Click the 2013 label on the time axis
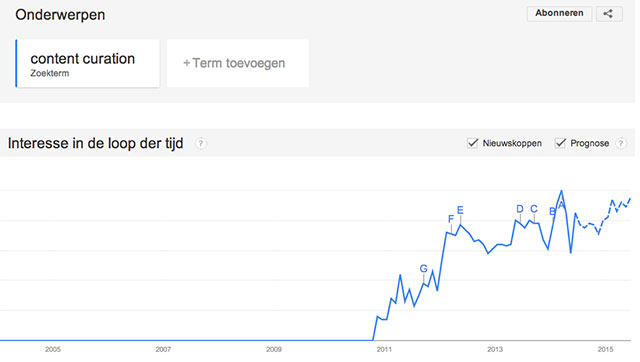The image size is (640, 362). point(495,349)
